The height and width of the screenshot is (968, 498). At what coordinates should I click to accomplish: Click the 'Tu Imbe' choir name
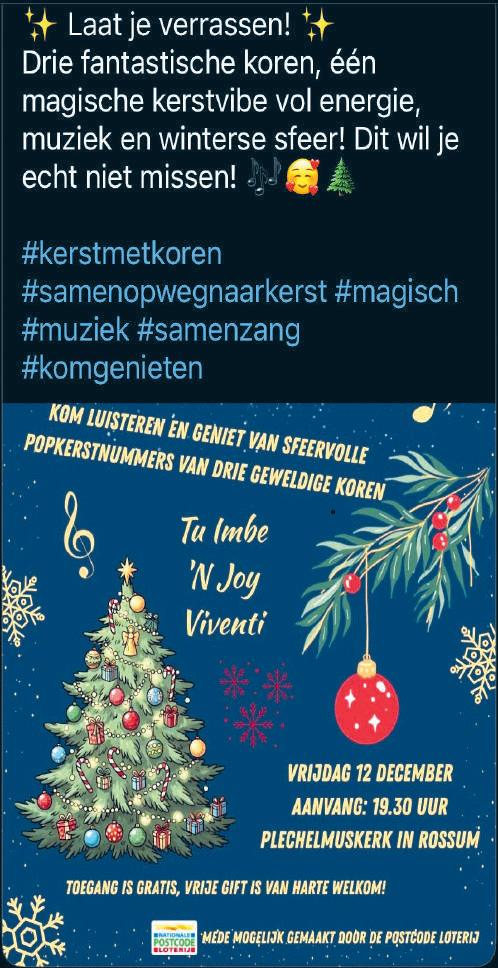[224, 533]
